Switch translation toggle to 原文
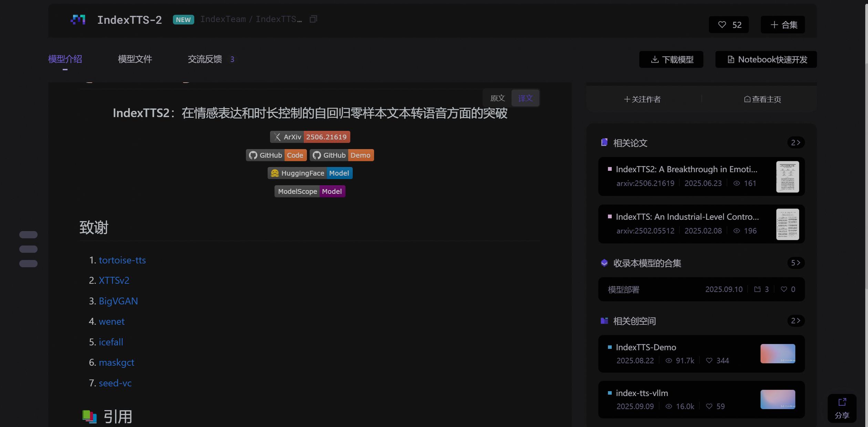This screenshot has width=868, height=427. point(497,98)
